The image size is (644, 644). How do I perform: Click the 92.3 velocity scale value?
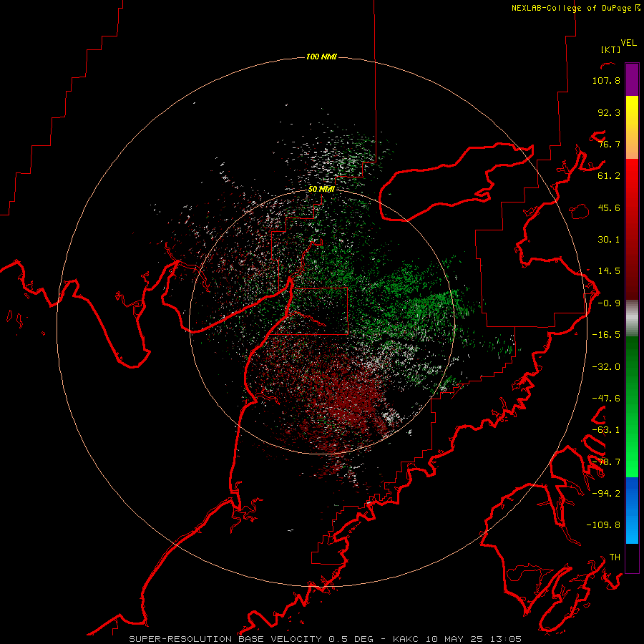click(x=609, y=112)
